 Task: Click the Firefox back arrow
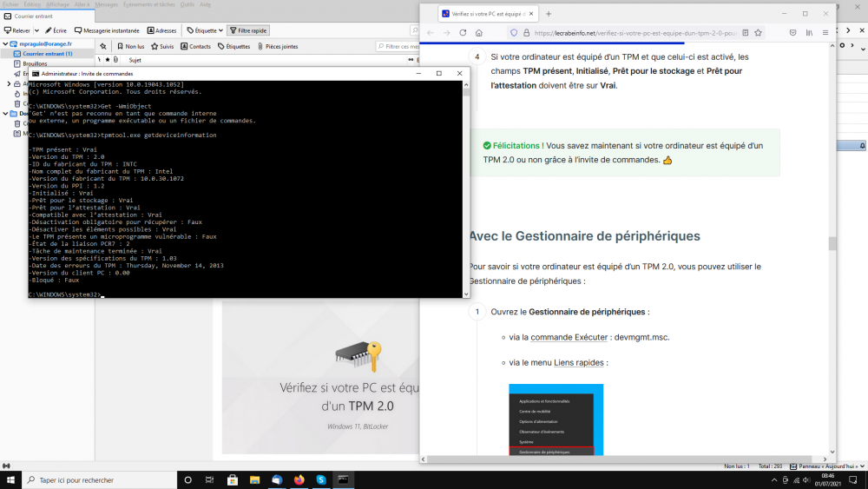point(431,33)
